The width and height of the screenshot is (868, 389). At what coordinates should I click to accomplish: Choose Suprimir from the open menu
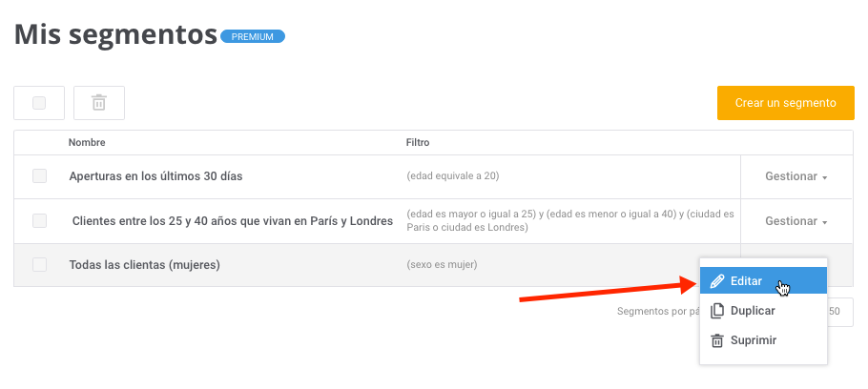[x=763, y=340]
